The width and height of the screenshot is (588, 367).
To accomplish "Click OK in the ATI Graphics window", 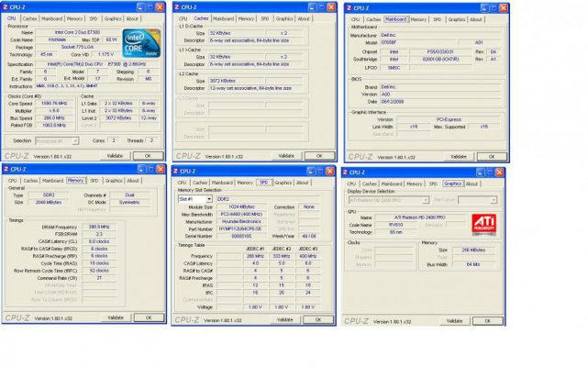I will (x=487, y=321).
